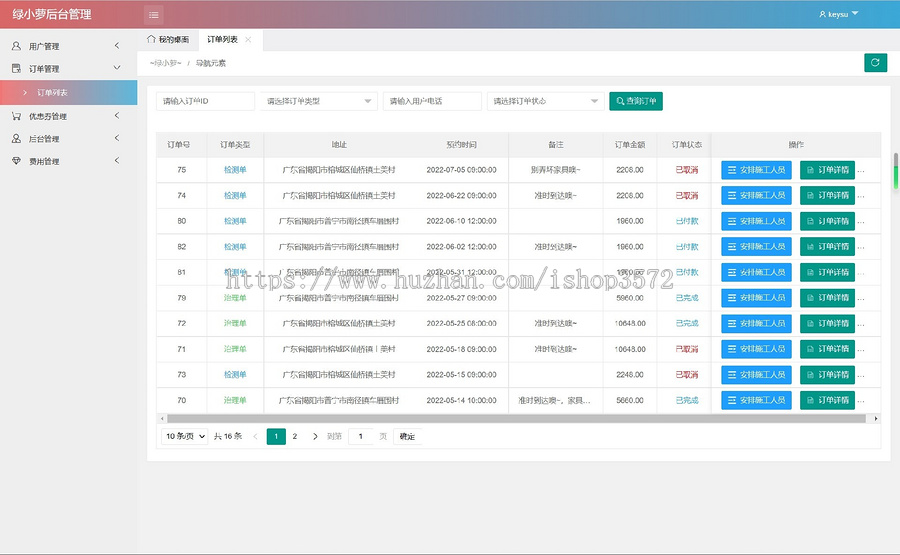View order details for order 74

tap(827, 195)
